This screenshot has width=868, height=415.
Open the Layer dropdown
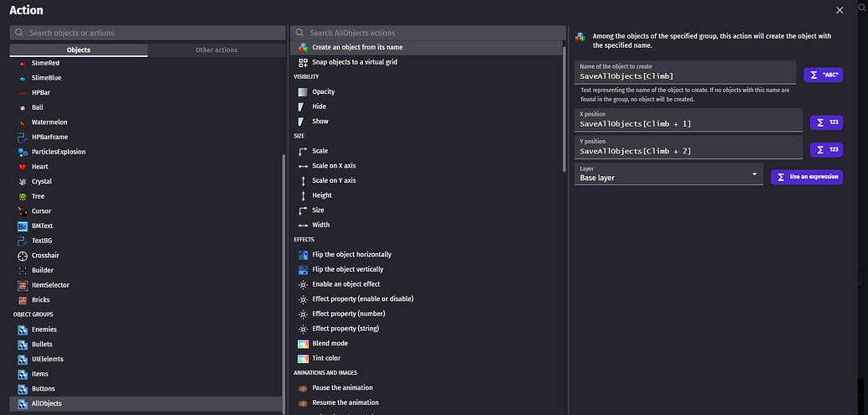[668, 174]
